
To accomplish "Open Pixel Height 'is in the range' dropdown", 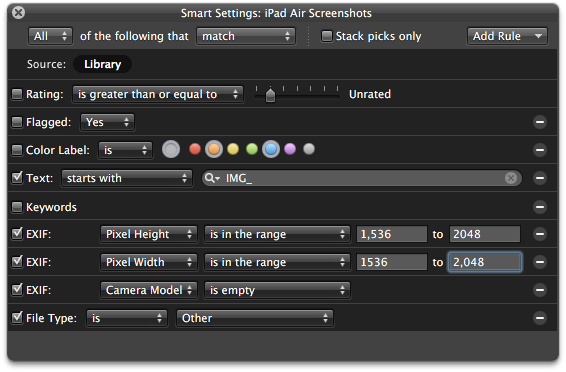I will [x=277, y=234].
